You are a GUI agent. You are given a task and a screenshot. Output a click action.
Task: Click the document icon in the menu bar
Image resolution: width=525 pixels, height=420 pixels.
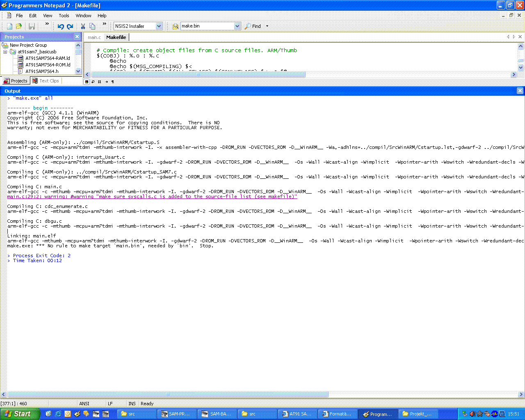pyautogui.click(x=9, y=16)
